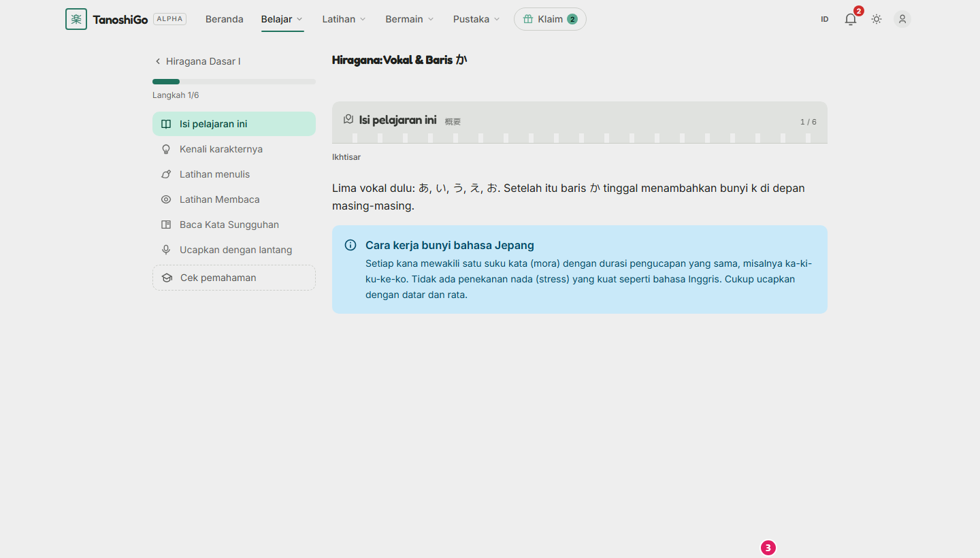The image size is (980, 558).
Task: Click the title Hiragana: Vokal & Baris か
Action: click(x=399, y=60)
